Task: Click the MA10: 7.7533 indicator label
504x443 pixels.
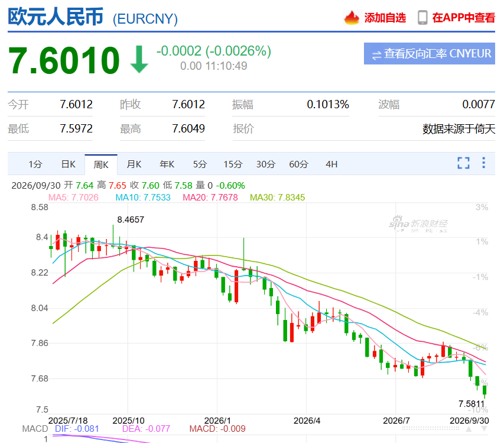Action: pyautogui.click(x=143, y=197)
